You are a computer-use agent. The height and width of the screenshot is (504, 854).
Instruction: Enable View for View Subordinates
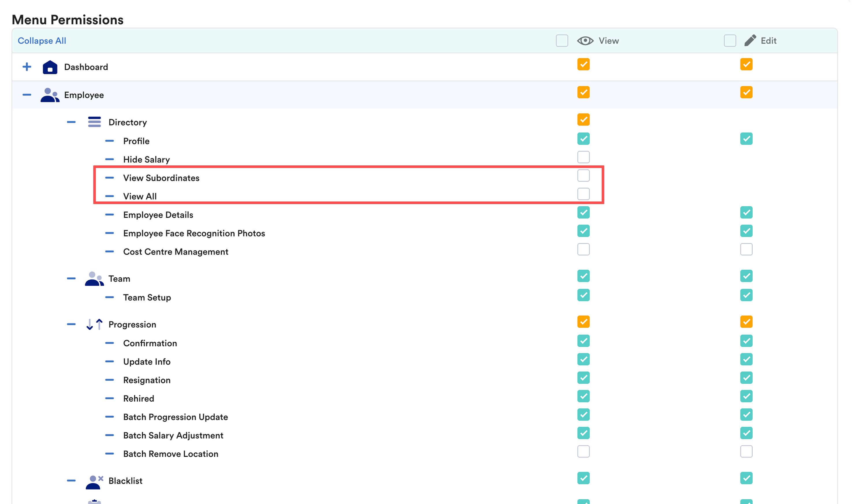pyautogui.click(x=583, y=176)
